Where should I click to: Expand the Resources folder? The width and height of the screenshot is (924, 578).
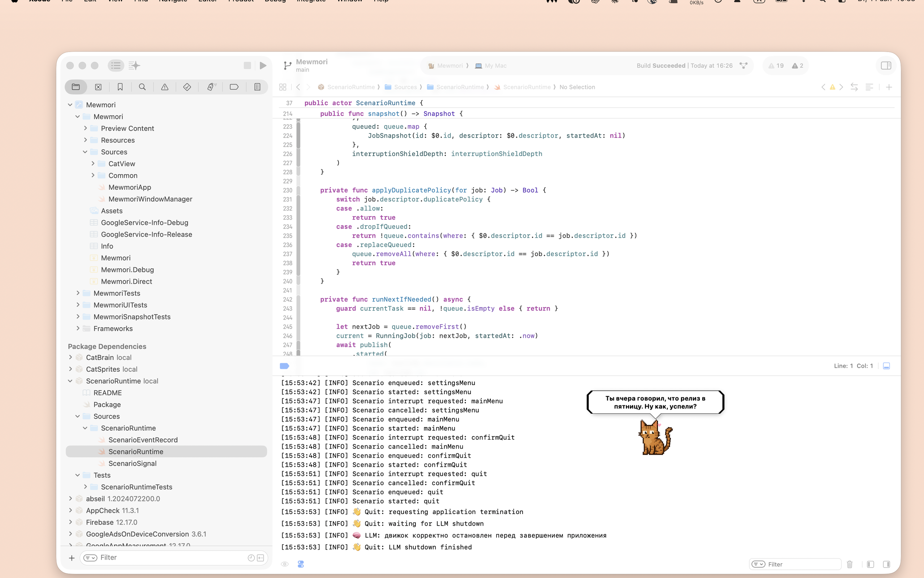[x=85, y=140]
